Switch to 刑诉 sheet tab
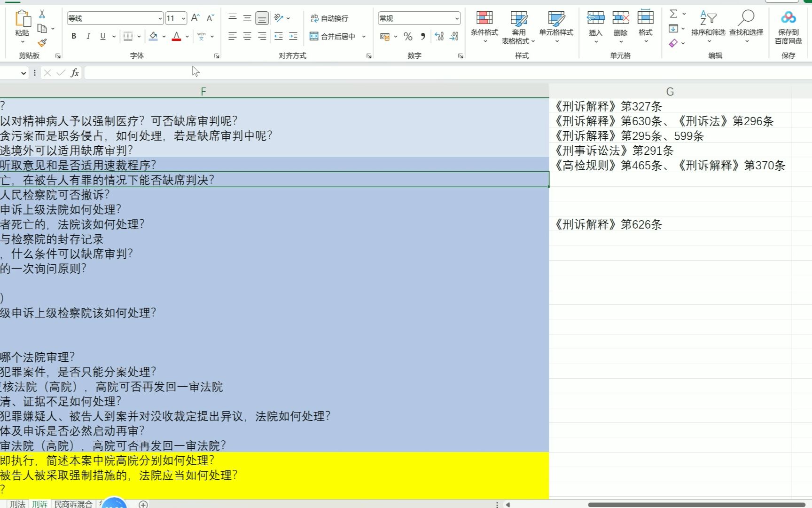Screen dimensions: 812x508 click(x=39, y=504)
